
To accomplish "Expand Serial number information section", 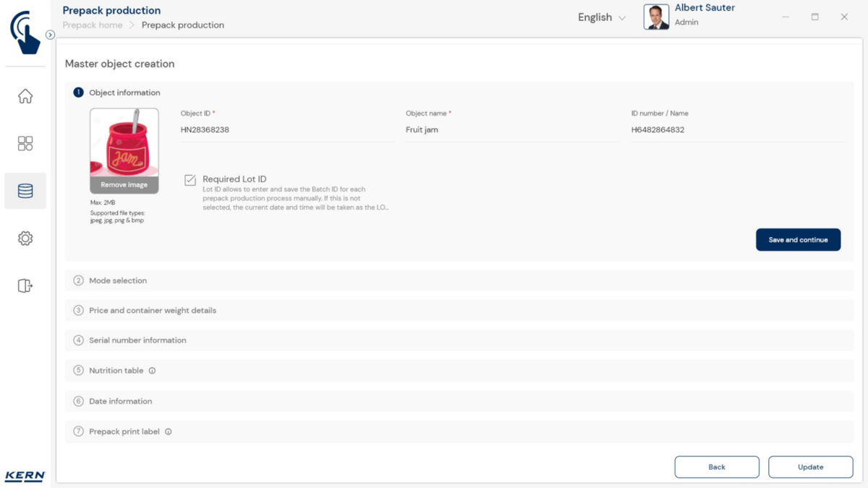I will pos(137,341).
